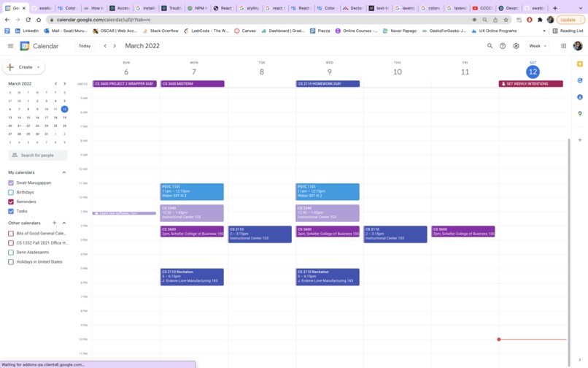Image resolution: width=588 pixels, height=368 pixels.
Task: Open the Google account avatar
Action: coord(578,46)
